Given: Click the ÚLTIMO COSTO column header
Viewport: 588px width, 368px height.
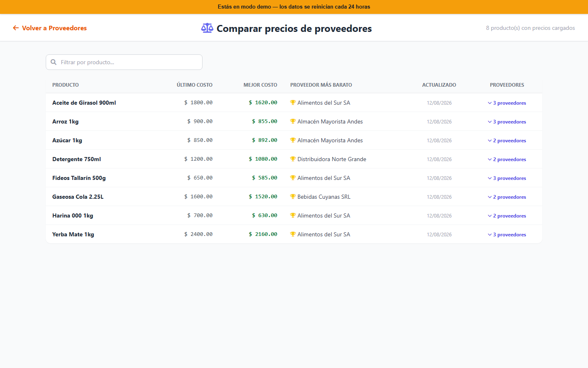Looking at the screenshot, I should (194, 85).
